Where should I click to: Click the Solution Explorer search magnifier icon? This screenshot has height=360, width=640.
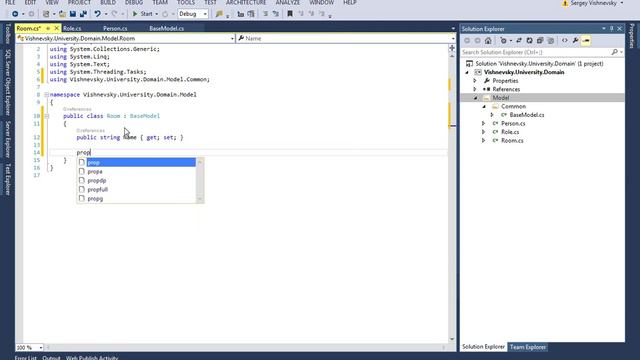coord(615,52)
